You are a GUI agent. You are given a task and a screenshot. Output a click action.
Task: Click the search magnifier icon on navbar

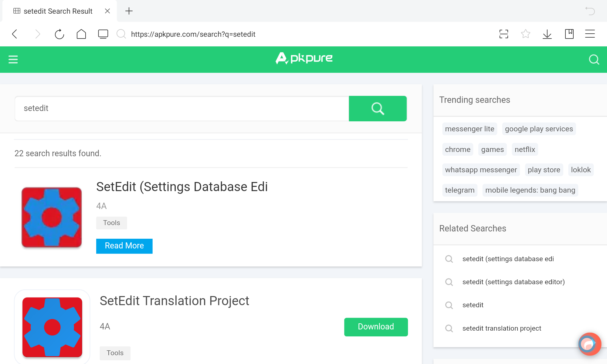coord(593,59)
